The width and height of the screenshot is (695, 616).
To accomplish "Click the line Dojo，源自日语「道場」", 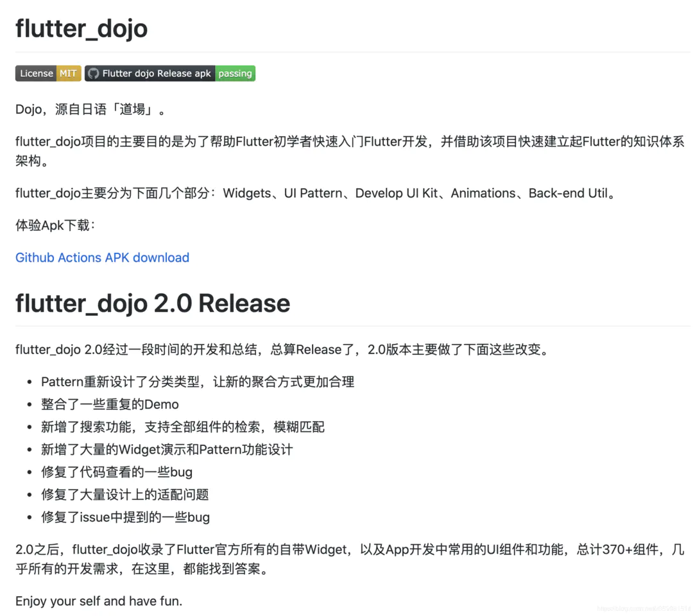I will tap(91, 110).
